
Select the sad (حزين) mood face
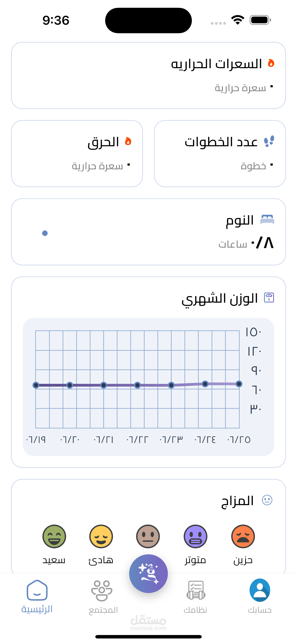tap(243, 536)
